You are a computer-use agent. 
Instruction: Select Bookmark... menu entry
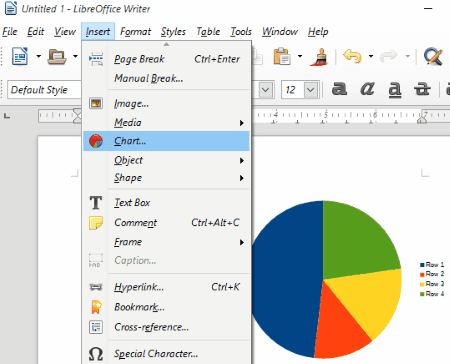pyautogui.click(x=166, y=307)
